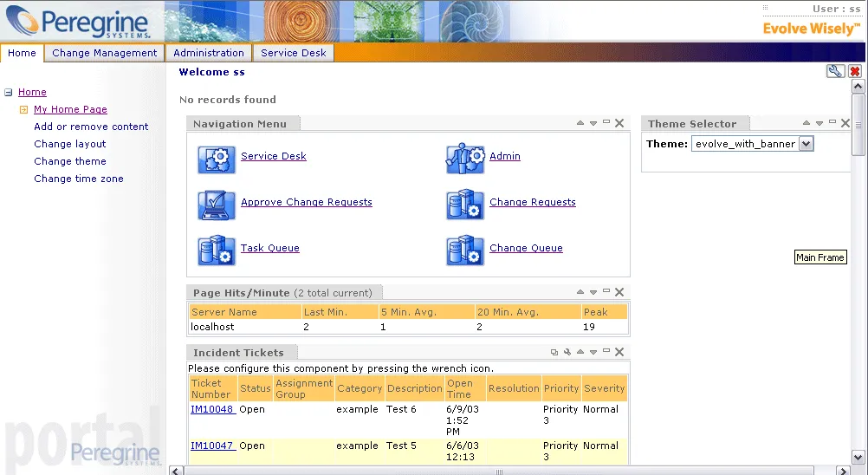The width and height of the screenshot is (868, 475).
Task: Open the Theme dropdown evolve_with_banner
Action: coord(752,144)
